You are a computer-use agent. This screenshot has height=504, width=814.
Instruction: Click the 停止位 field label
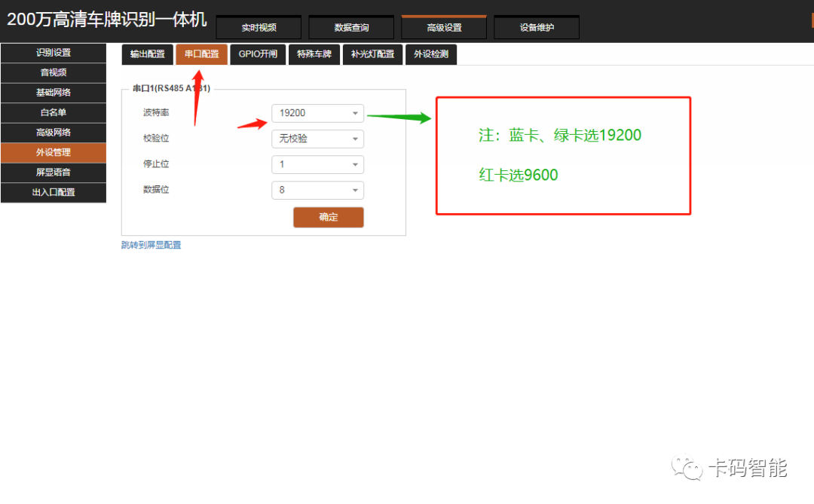point(156,164)
